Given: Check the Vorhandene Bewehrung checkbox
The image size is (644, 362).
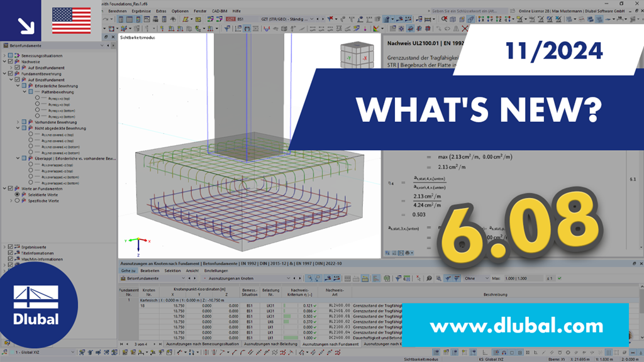Looking at the screenshot, I should tap(24, 122).
